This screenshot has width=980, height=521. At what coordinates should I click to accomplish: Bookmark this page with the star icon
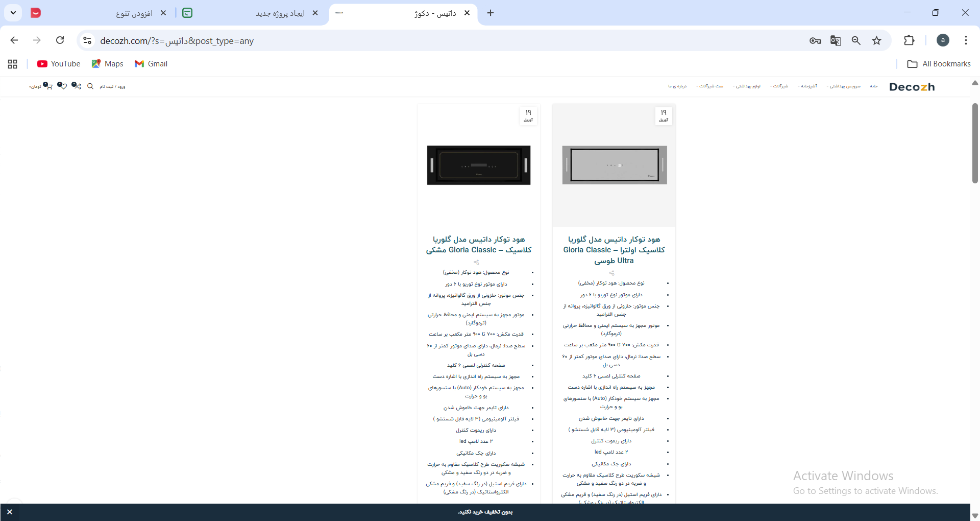tap(876, 41)
